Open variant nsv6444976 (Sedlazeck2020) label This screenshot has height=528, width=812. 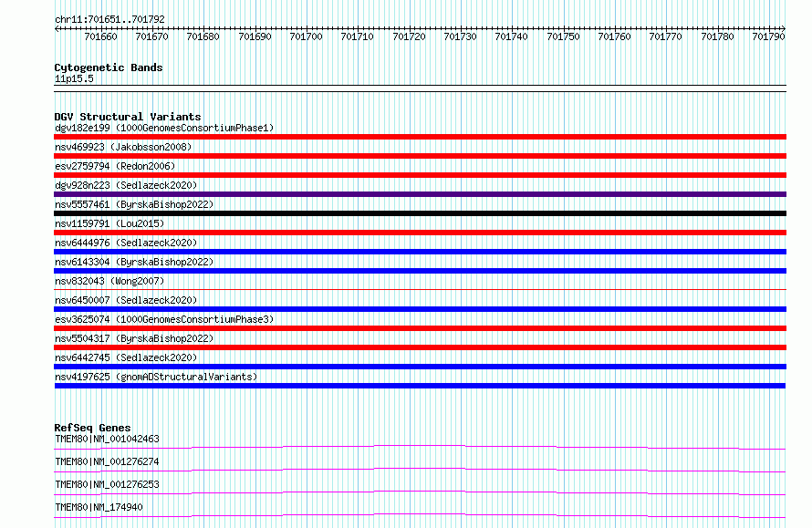[126, 243]
